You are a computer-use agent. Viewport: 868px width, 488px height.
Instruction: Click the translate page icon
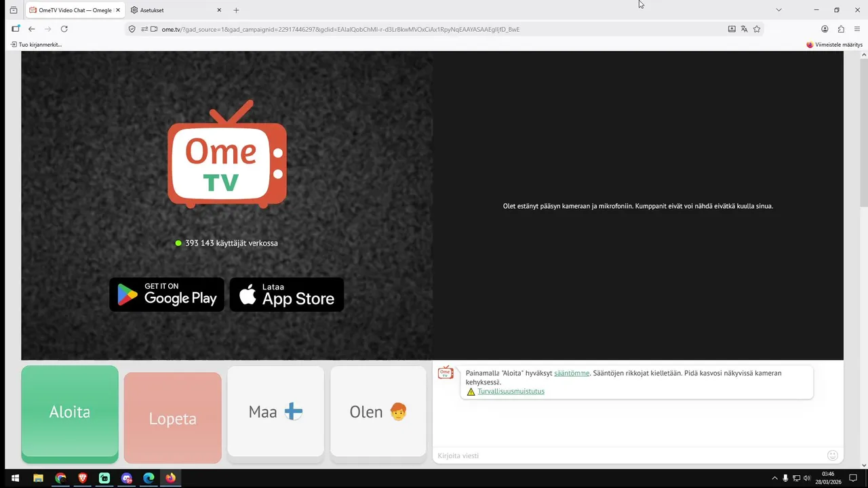pos(744,29)
